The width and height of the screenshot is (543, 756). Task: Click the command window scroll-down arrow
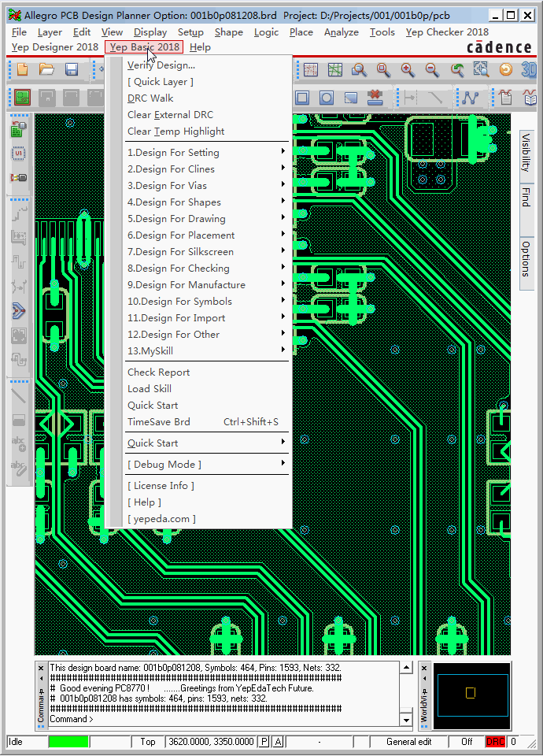tap(407, 720)
